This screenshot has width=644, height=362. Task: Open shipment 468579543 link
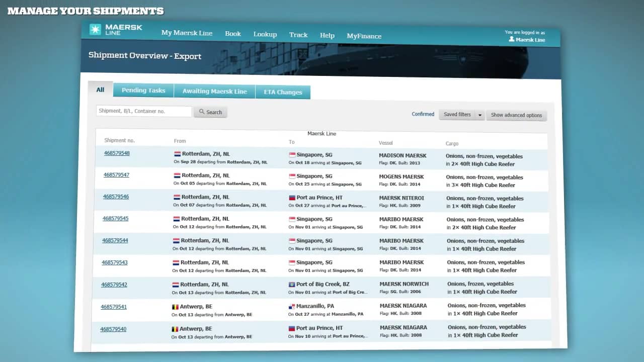coord(115,262)
